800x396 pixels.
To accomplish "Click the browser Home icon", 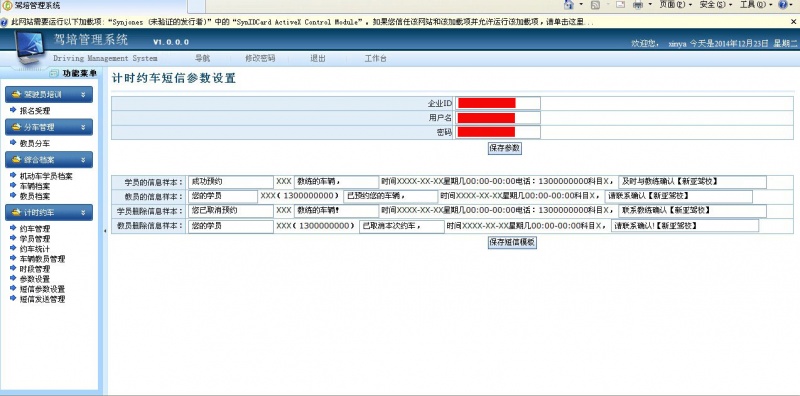I will 569,5.
